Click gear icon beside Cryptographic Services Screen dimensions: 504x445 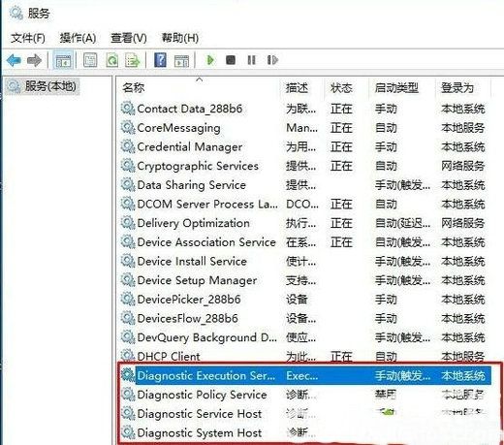point(128,166)
